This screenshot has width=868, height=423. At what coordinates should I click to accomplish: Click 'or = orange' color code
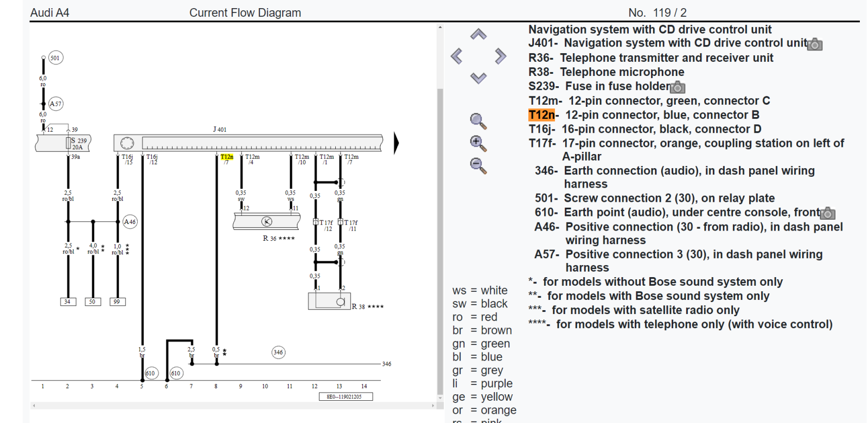coord(484,411)
